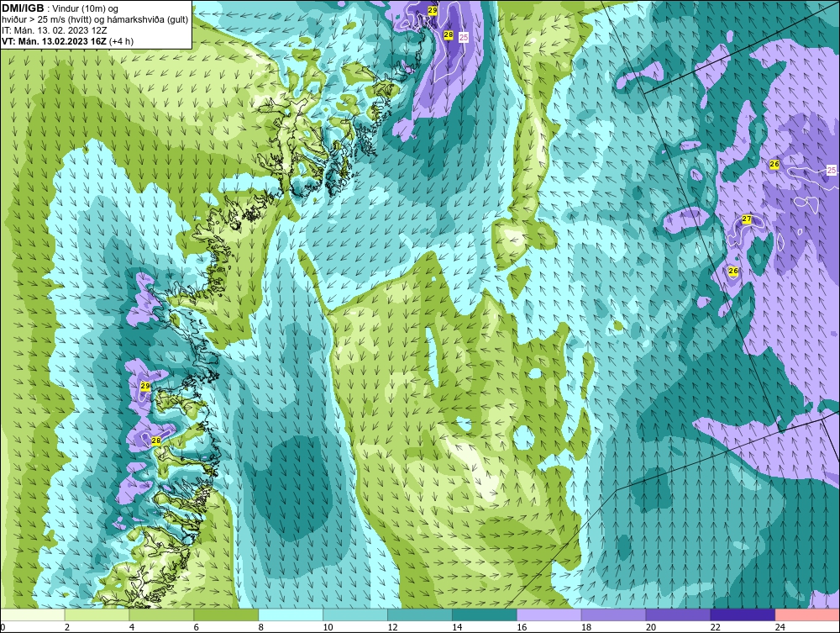Pick the 6–8 olive green legend swatch
Viewport: 840px width, 633px height.
(x=226, y=615)
